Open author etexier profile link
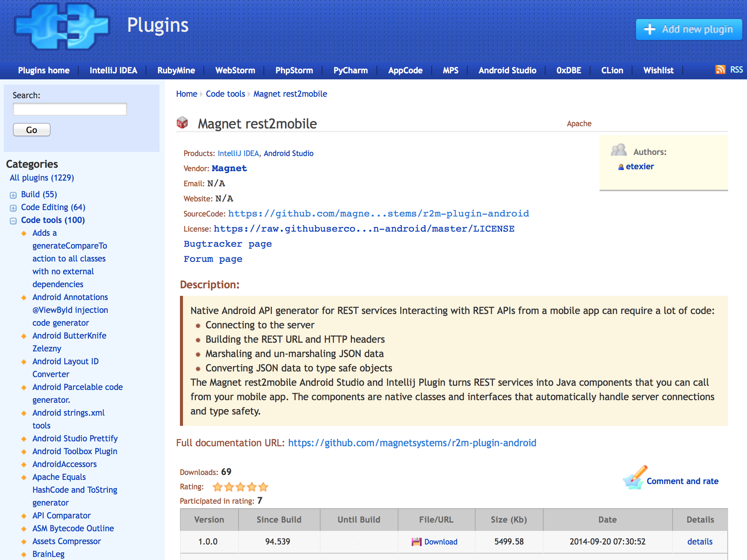This screenshot has width=747, height=560. coord(640,166)
